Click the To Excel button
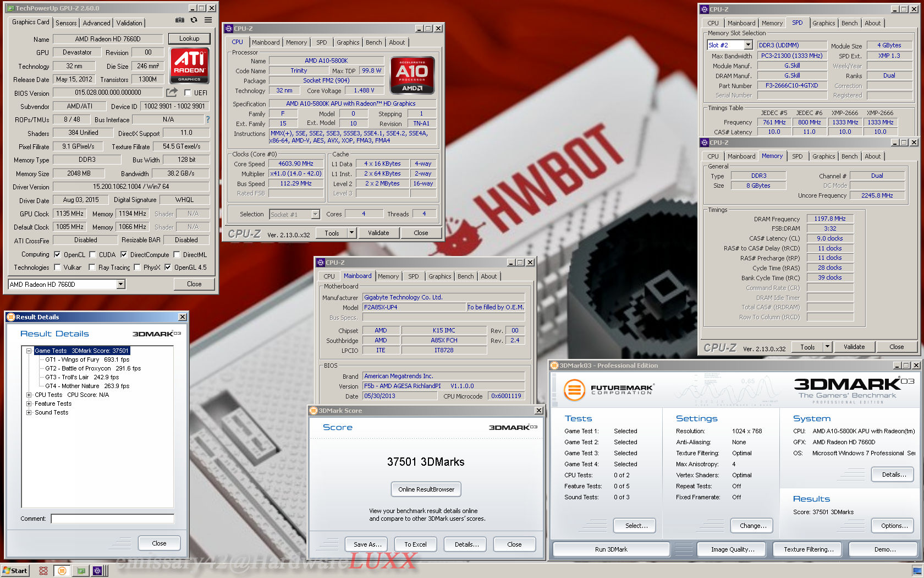 (416, 544)
